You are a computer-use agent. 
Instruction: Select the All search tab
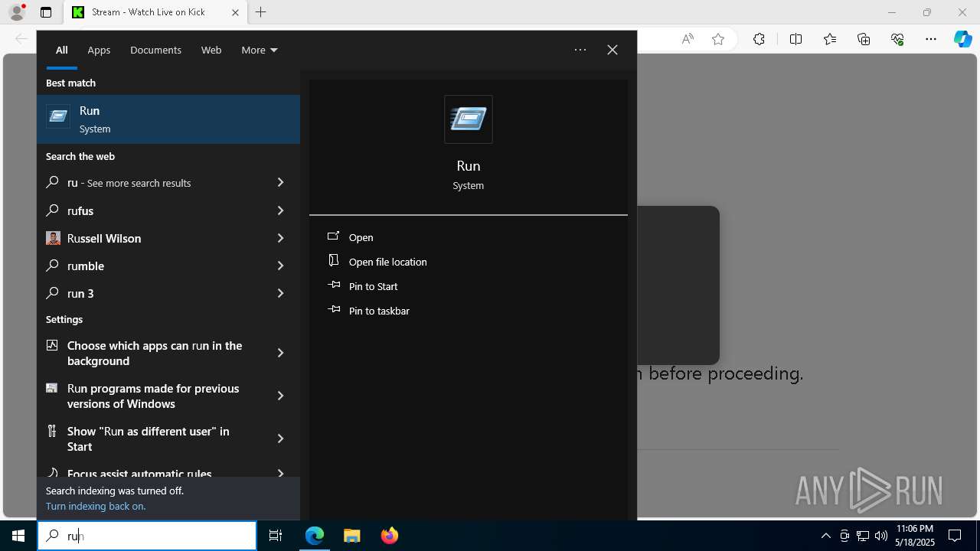pos(61,50)
